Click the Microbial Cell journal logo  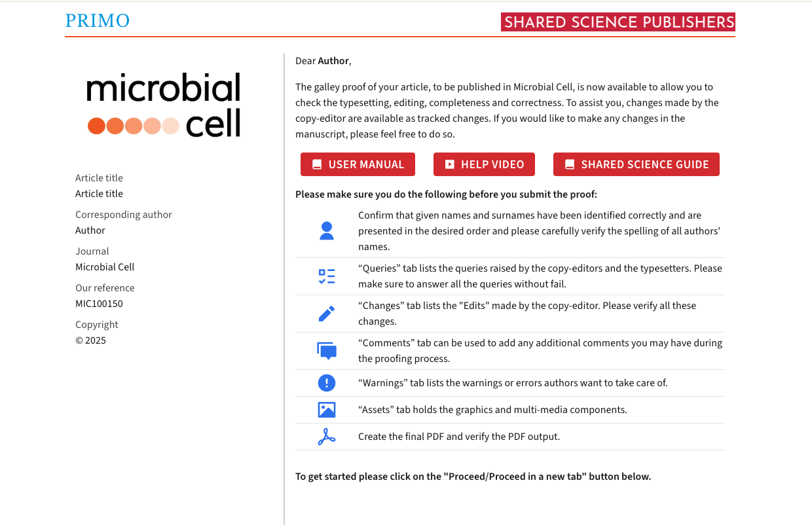point(164,105)
